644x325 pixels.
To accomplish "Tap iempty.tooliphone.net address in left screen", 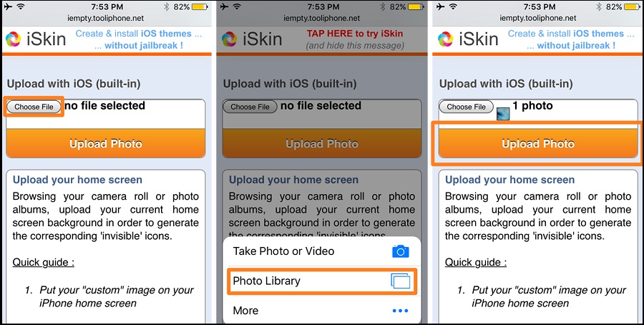I will (x=106, y=18).
